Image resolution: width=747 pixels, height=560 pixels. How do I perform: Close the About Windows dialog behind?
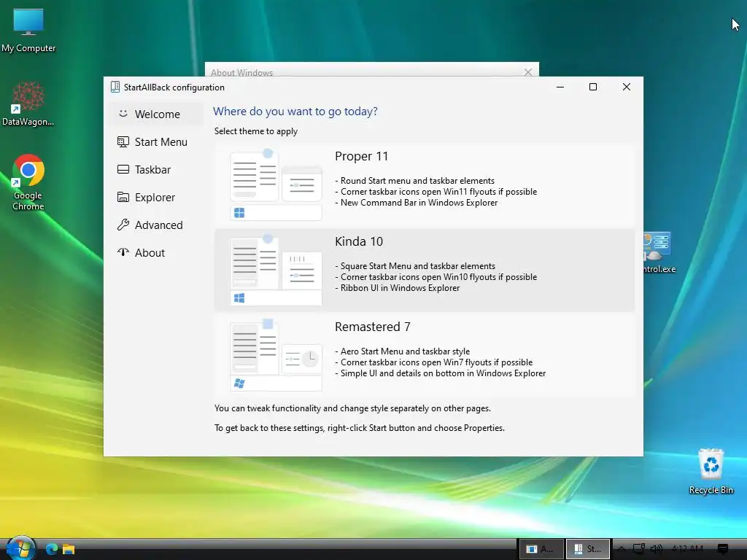click(x=528, y=72)
